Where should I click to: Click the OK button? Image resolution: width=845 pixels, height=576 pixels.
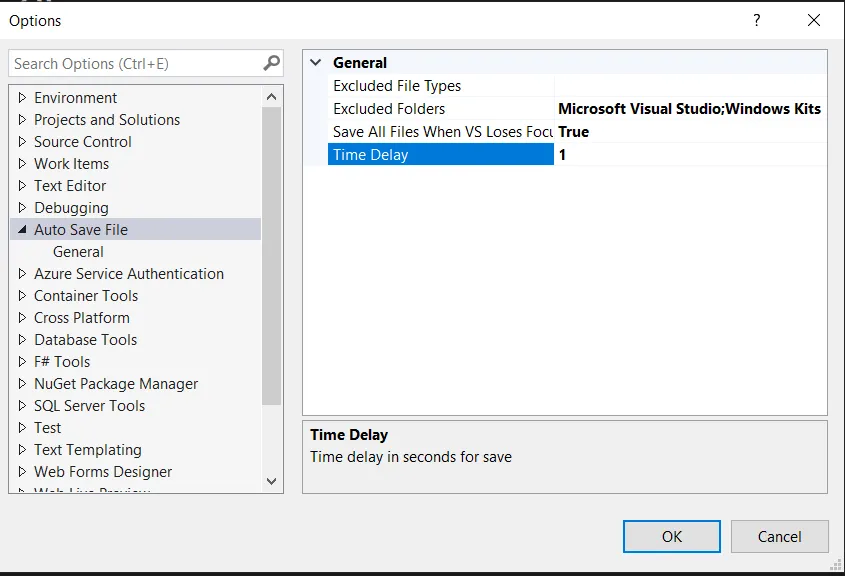671,536
